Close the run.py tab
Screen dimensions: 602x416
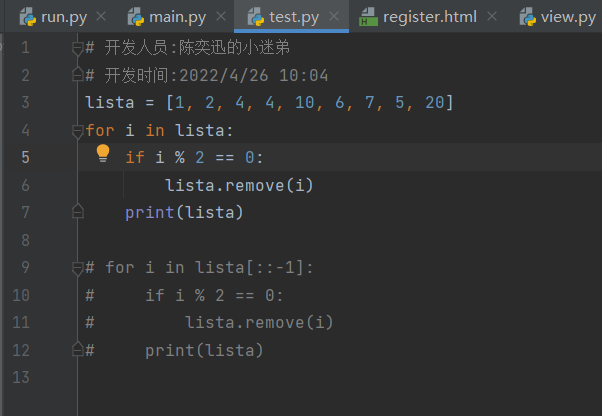tap(100, 17)
